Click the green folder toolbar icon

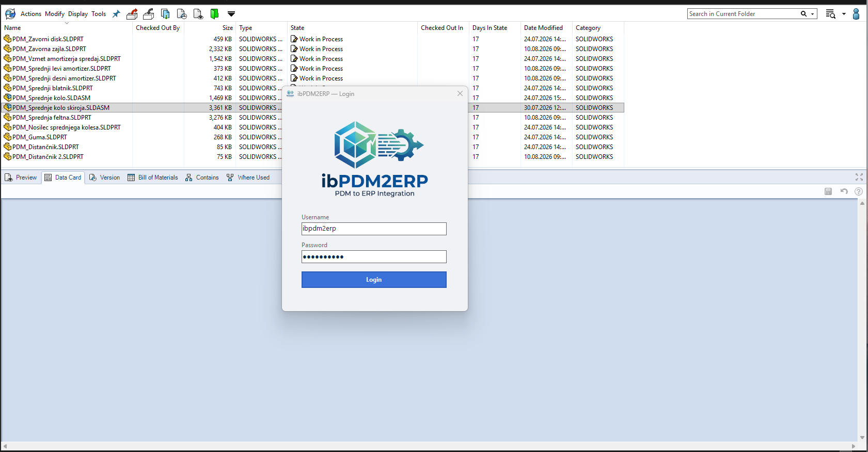tap(214, 14)
